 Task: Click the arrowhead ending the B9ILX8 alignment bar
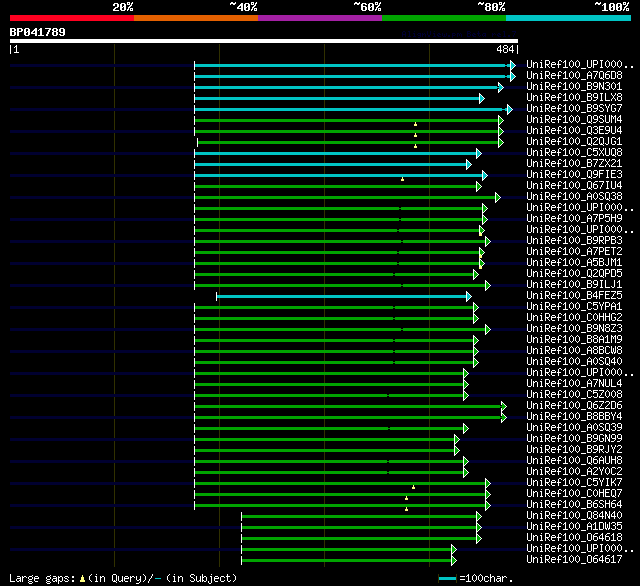point(482,98)
